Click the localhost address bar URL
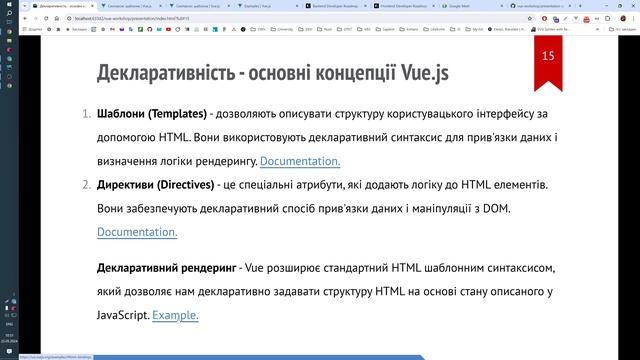 [132, 18]
